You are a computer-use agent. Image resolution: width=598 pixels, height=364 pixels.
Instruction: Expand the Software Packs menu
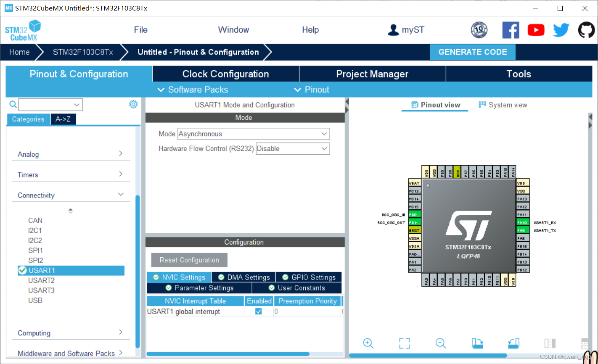click(193, 90)
